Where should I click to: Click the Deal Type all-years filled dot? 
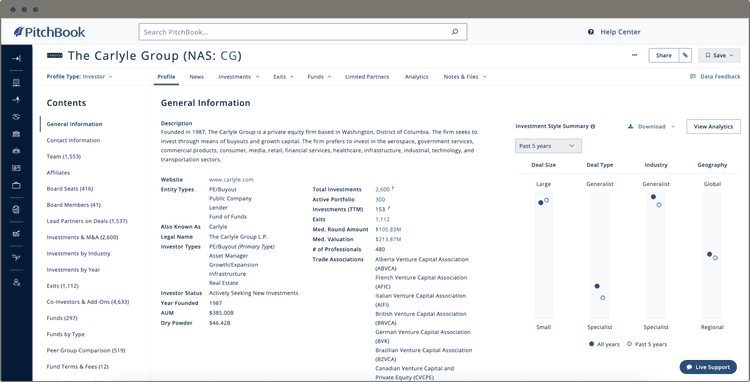pyautogui.click(x=597, y=286)
